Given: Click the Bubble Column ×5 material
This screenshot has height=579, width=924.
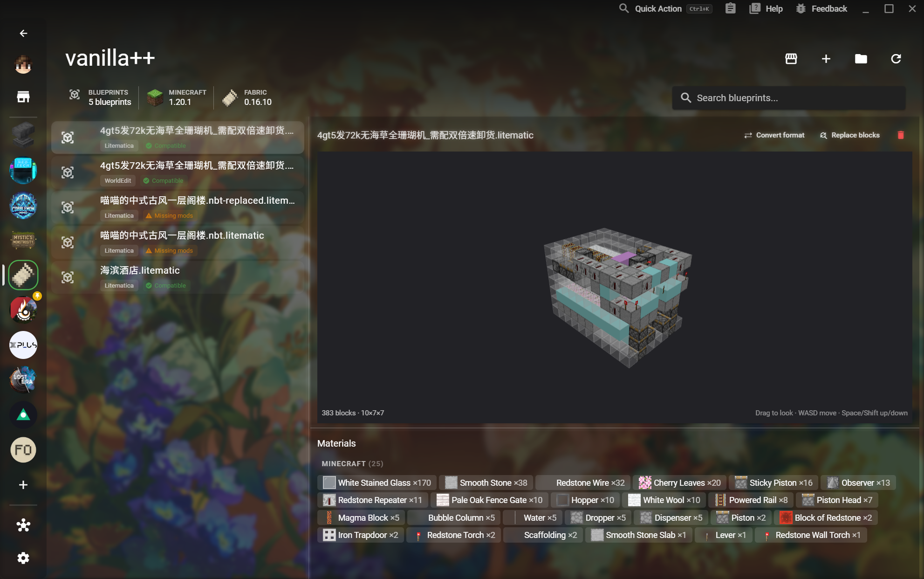Looking at the screenshot, I should 454,517.
